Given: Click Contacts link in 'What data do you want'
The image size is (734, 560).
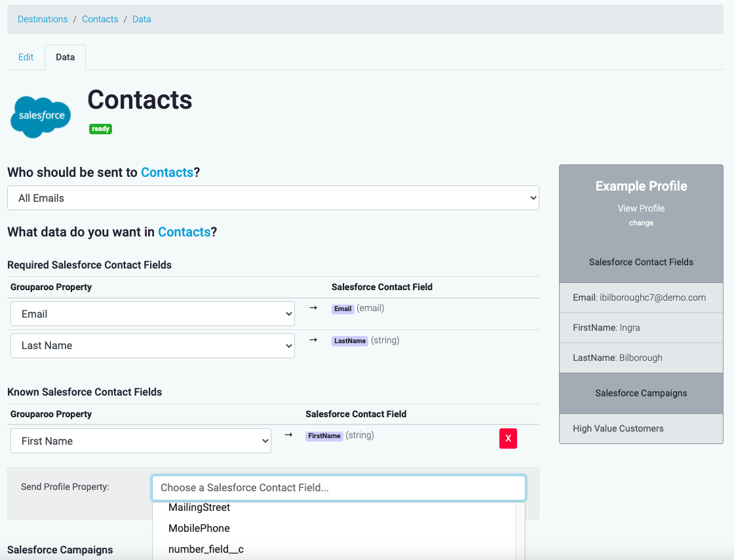Looking at the screenshot, I should click(x=184, y=232).
